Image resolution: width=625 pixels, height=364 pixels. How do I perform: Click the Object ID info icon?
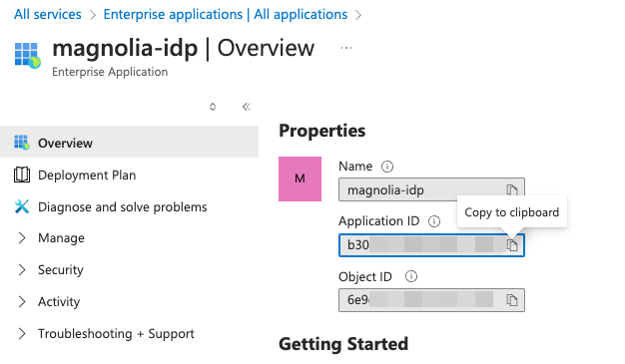(411, 276)
